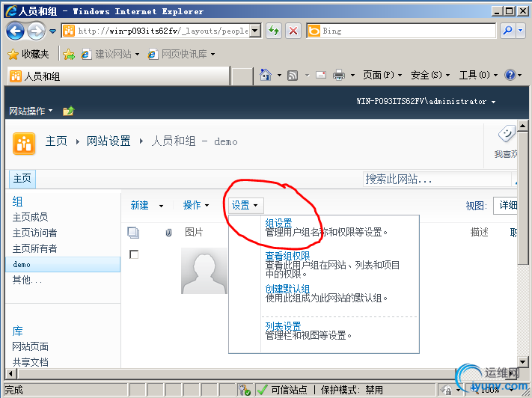Click the select-all items icon in list header
The width and height of the screenshot is (532, 398).
pyautogui.click(x=133, y=233)
